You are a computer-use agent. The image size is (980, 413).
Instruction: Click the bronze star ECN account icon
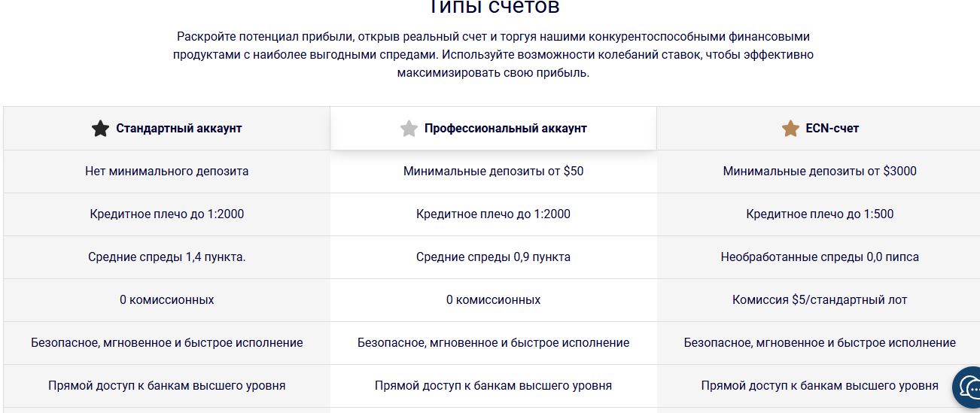tap(790, 129)
